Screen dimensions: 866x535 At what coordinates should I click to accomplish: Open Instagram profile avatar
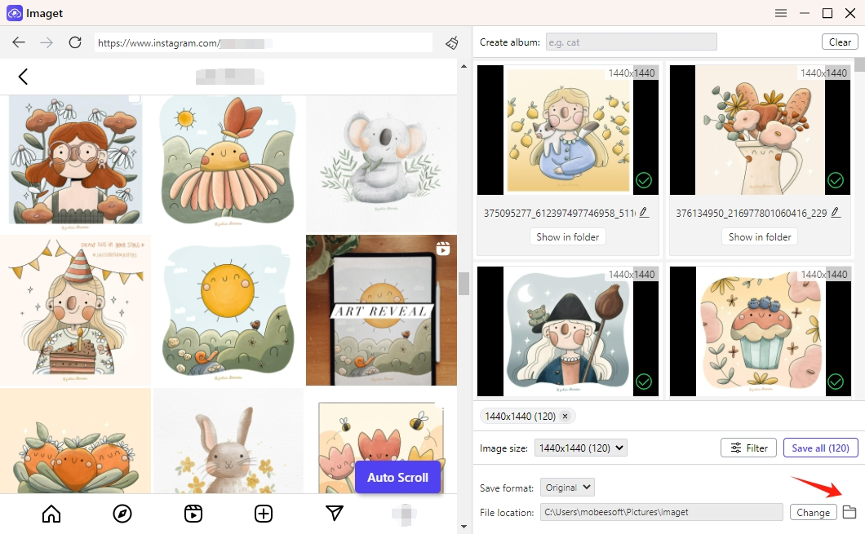(405, 514)
